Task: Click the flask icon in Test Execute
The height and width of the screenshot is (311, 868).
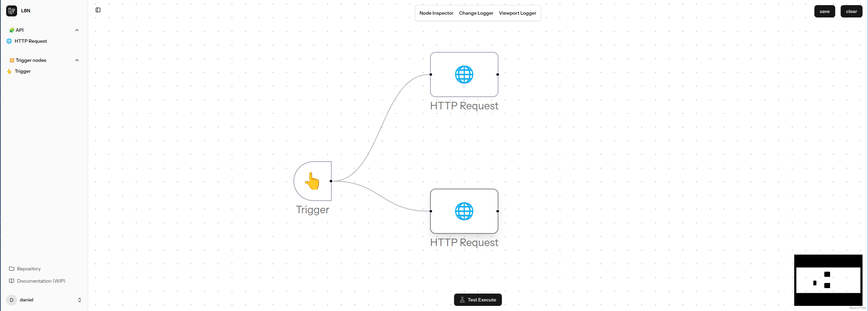Action: coord(462,300)
